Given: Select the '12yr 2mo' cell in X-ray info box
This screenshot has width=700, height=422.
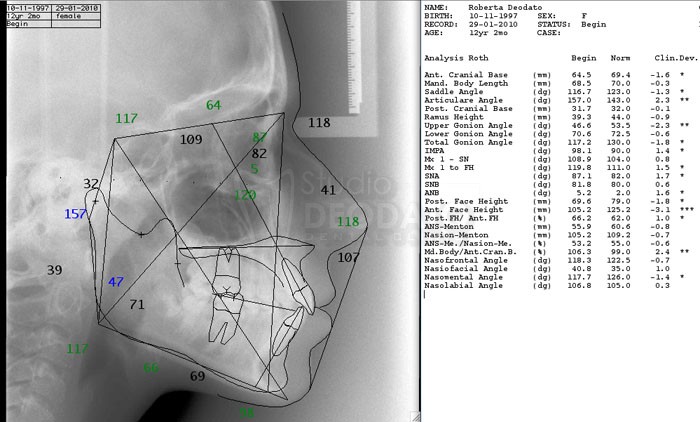Looking at the screenshot, I should click(29, 16).
